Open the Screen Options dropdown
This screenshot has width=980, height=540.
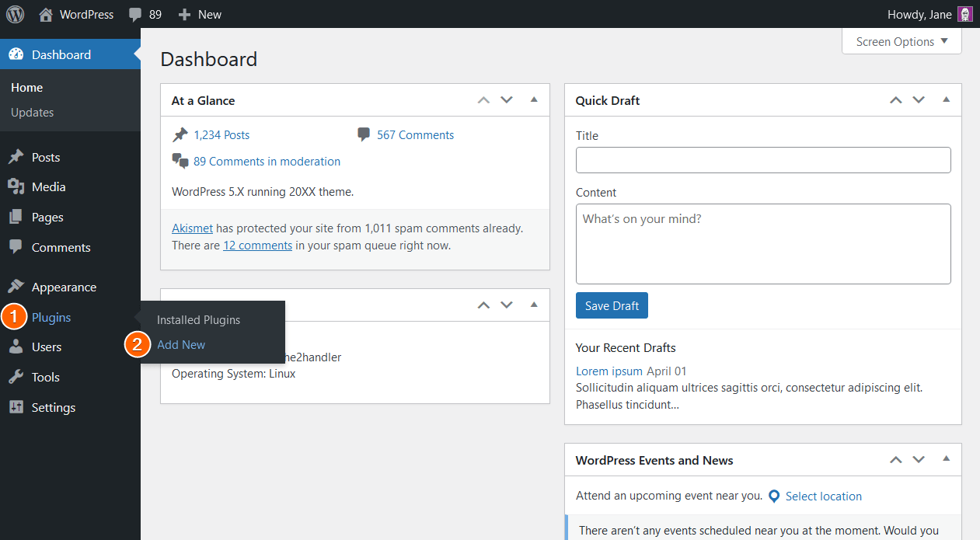[902, 42]
